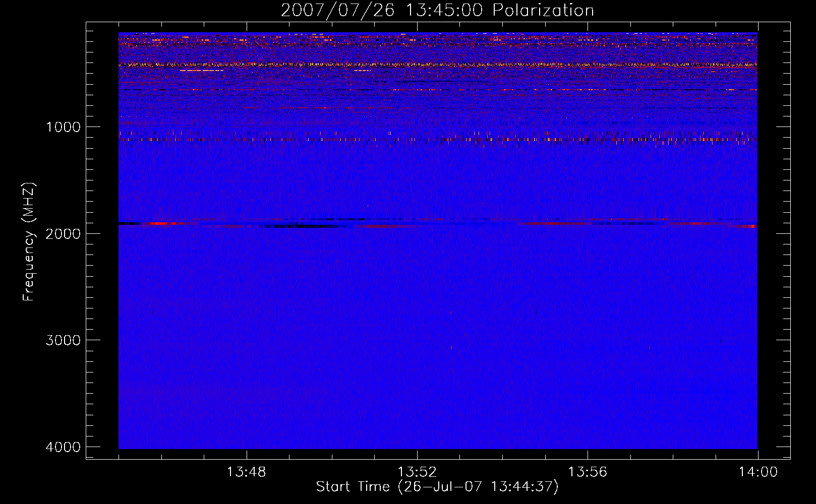Click the 1000 frequency tick label
The image size is (816, 504).
pyautogui.click(x=63, y=127)
